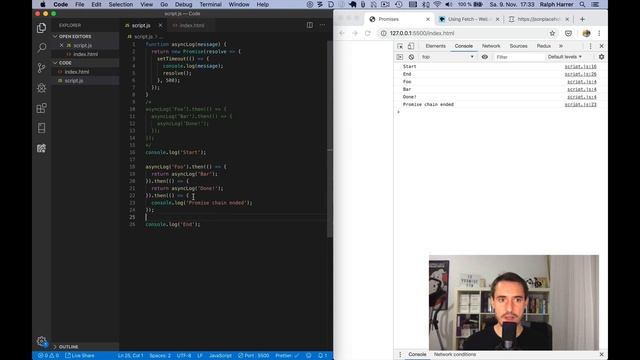The height and width of the screenshot is (360, 640).
Task: Click the Live Share status bar item
Action: click(80, 356)
